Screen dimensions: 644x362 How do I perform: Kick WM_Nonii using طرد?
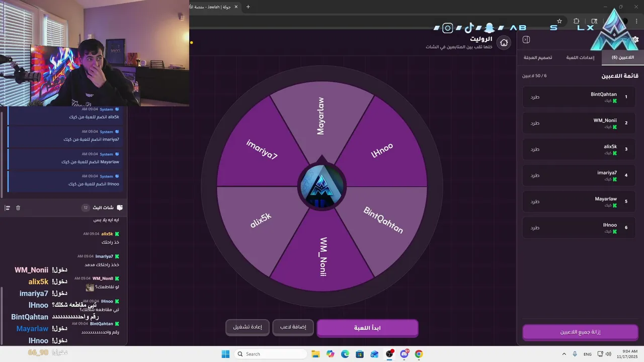click(535, 123)
